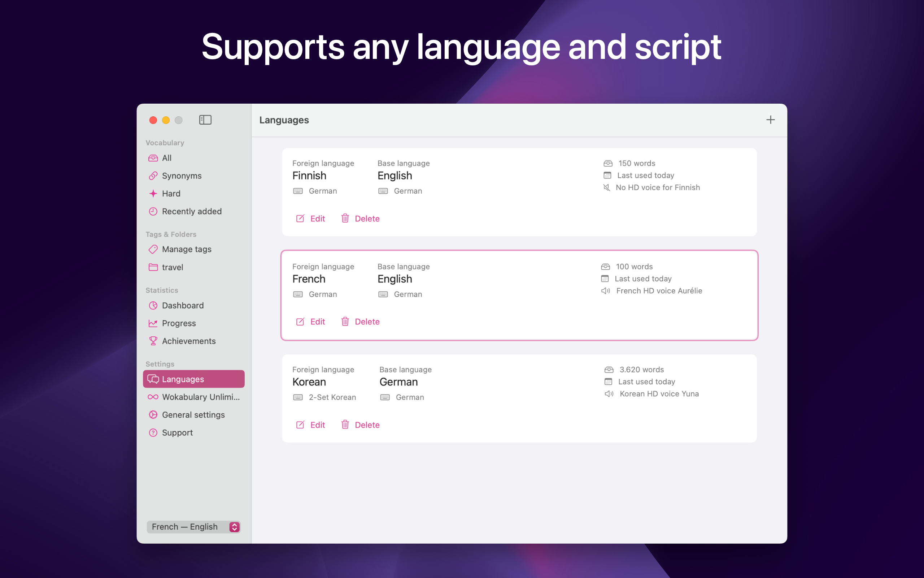Delete the Finnish language entry

(x=360, y=219)
